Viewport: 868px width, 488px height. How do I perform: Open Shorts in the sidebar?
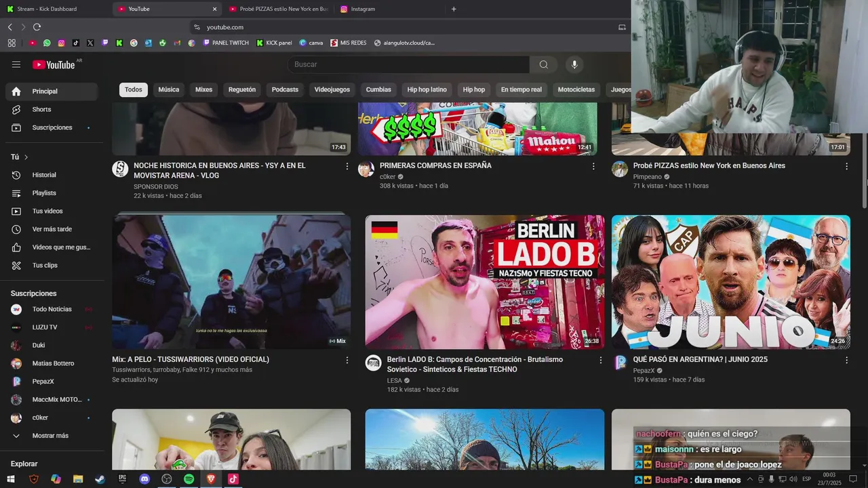[x=52, y=109]
